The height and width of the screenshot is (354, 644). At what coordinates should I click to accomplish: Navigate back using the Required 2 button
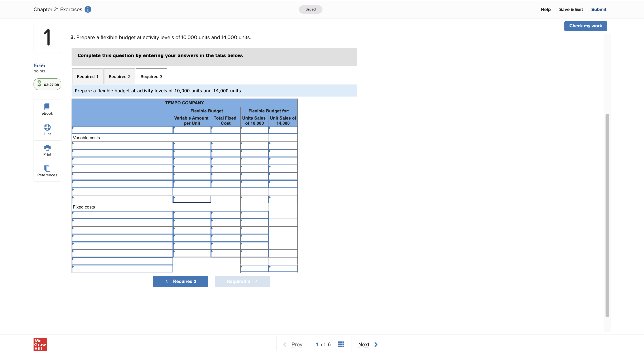(x=180, y=281)
